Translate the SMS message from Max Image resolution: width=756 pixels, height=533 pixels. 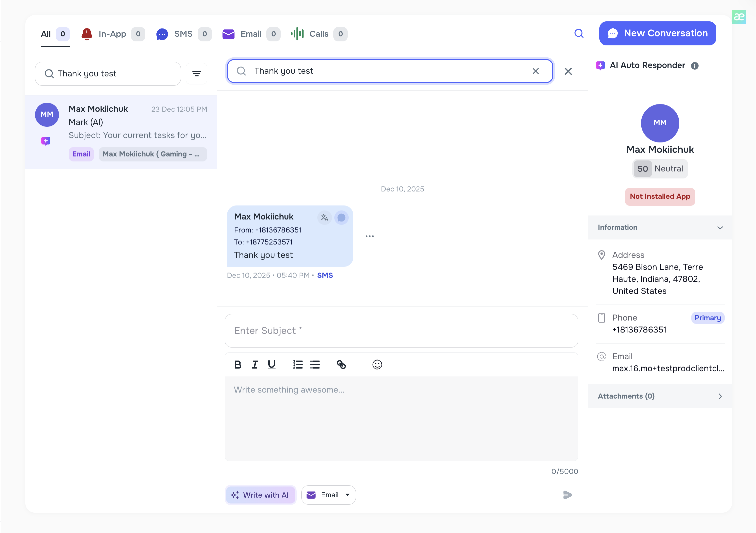[324, 217]
